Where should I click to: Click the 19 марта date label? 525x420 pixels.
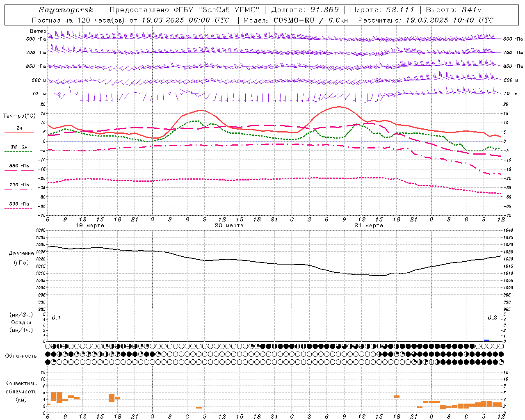[90, 226]
